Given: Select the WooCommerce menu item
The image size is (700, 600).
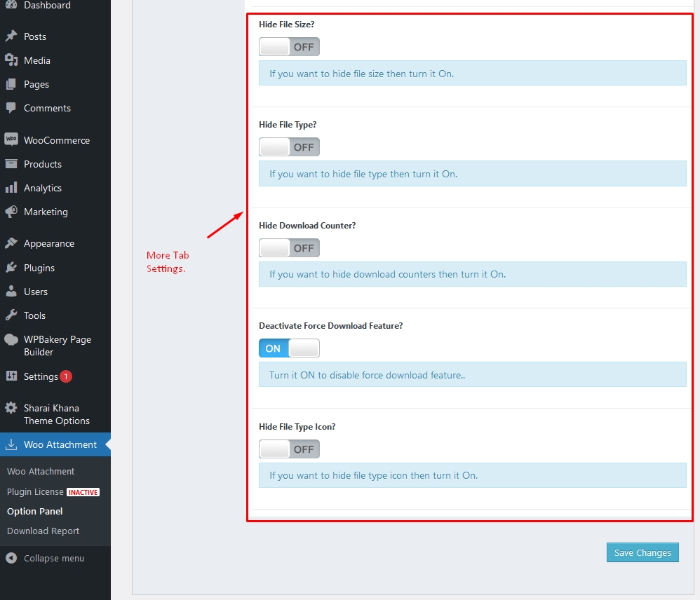Looking at the screenshot, I should (x=55, y=139).
